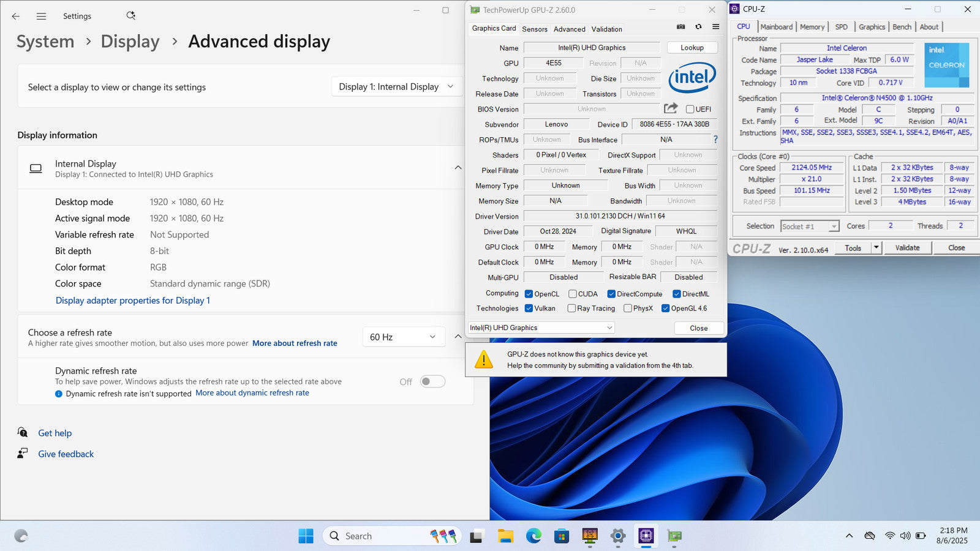Switch to CPU-Z Graphics tab

[872, 27]
